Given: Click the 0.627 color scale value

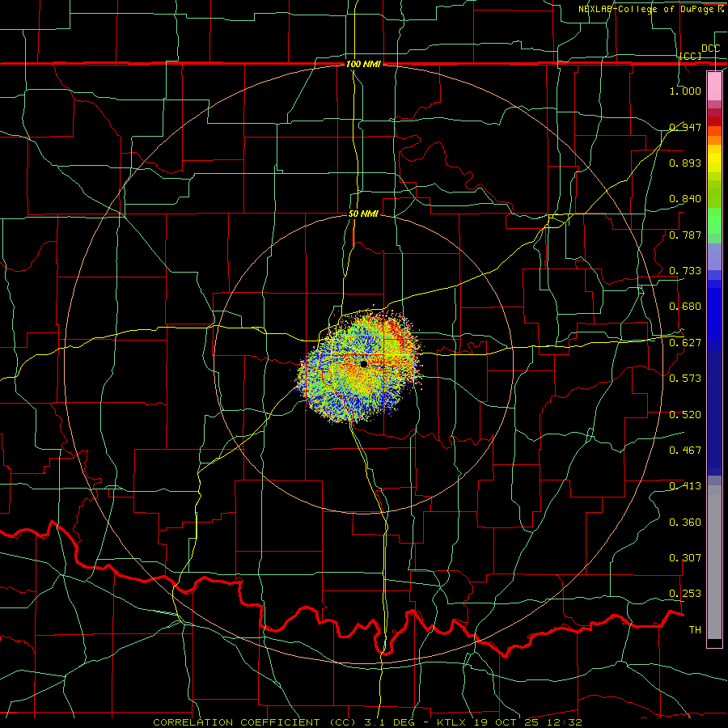Looking at the screenshot, I should 685,343.
